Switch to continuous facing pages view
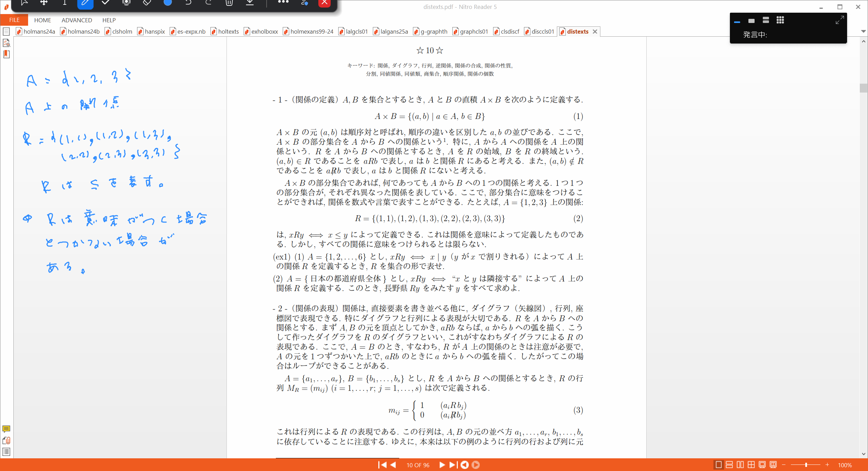This screenshot has width=868, height=471. [751, 465]
